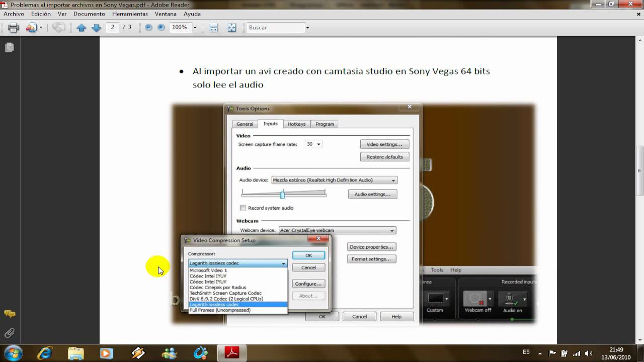Screen dimensions: 644x362
Task: Open the Pages panel icon in left sidebar
Action: pos(9,47)
